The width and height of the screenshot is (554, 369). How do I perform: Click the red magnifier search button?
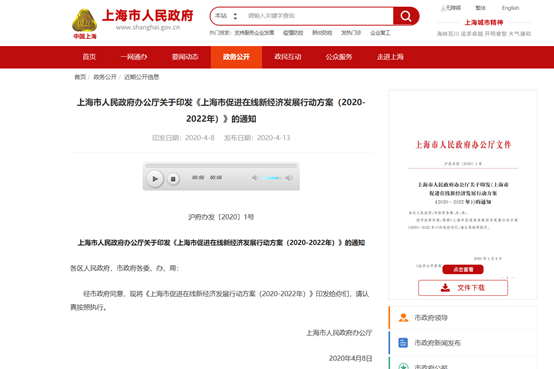click(406, 16)
